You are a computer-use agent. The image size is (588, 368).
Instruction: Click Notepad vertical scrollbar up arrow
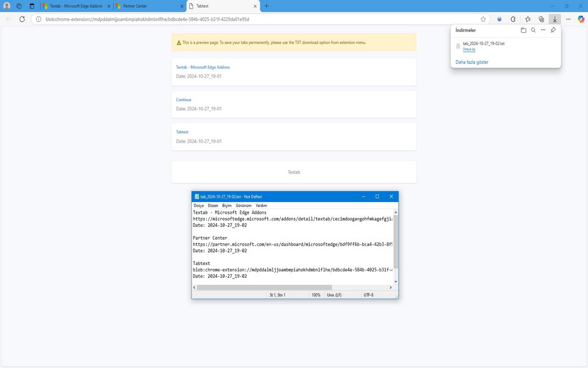[396, 213]
